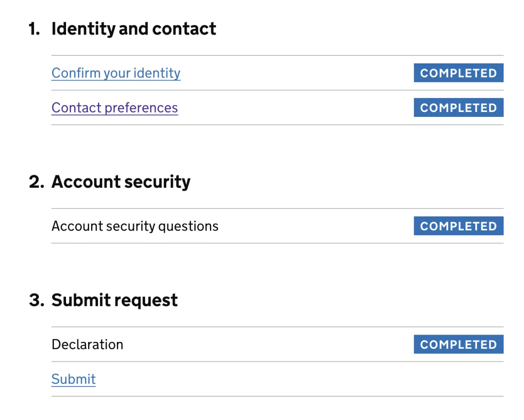Click the security questions row label
Screen dimensions: 524x420
pos(135,226)
